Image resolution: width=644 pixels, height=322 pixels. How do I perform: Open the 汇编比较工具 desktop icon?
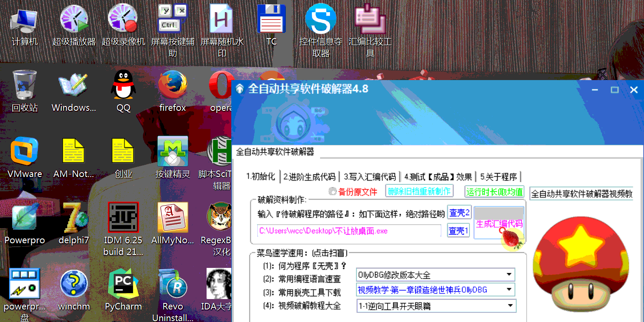(370, 30)
